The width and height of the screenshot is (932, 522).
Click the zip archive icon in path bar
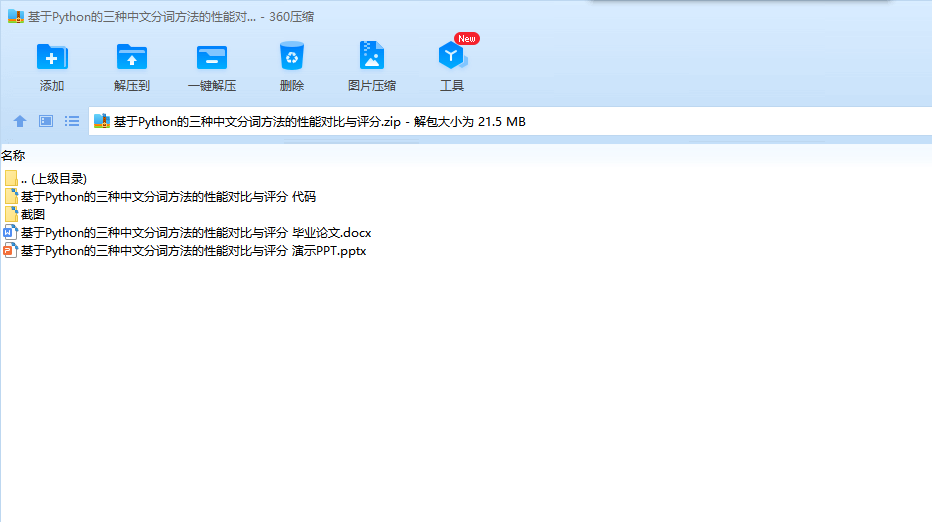point(102,121)
